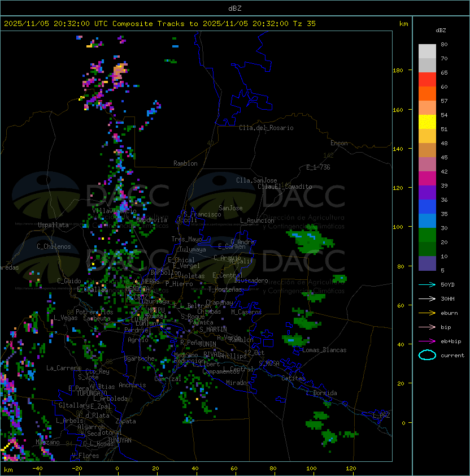Viewport: 470px width, 476px height.
Task: Pick the red 65 dBZ legend swatch
Action: (427, 80)
